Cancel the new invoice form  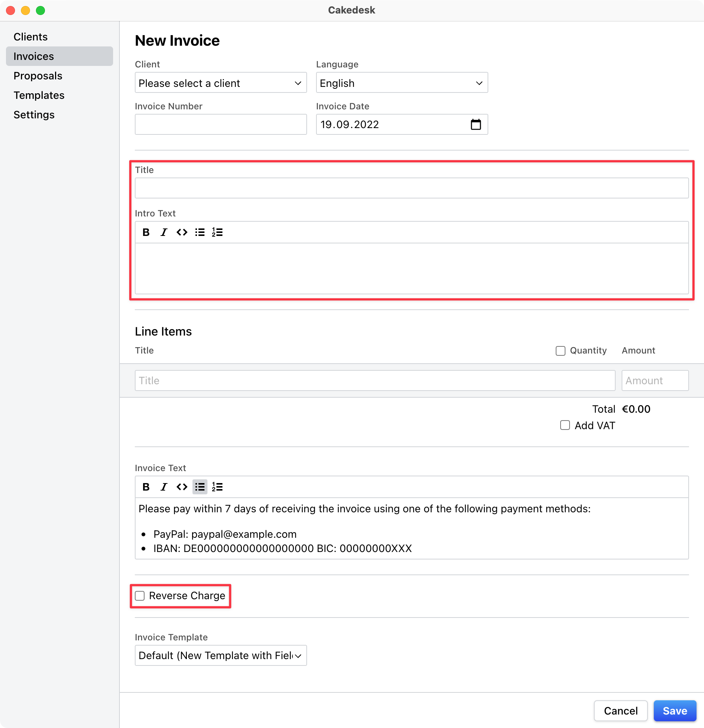coord(620,711)
